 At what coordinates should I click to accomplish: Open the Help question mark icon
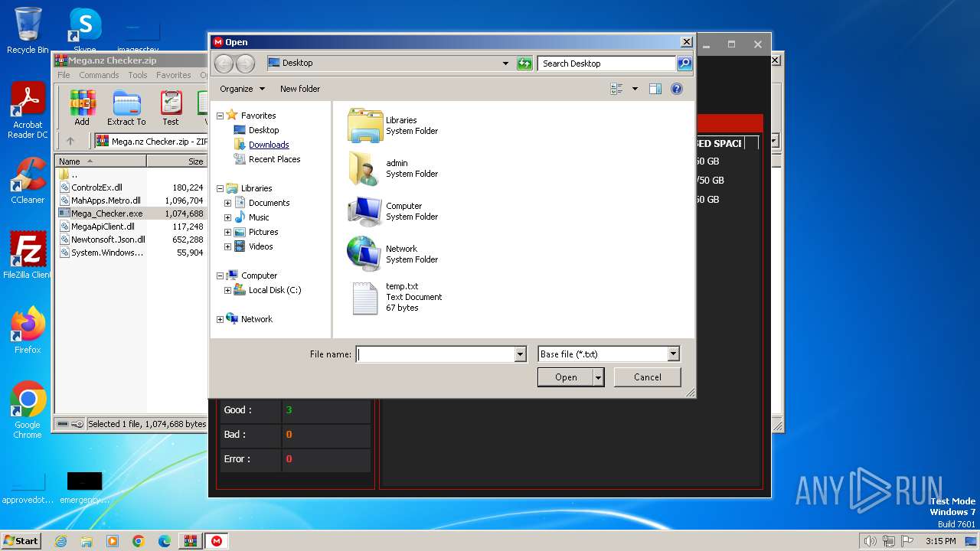tap(677, 89)
